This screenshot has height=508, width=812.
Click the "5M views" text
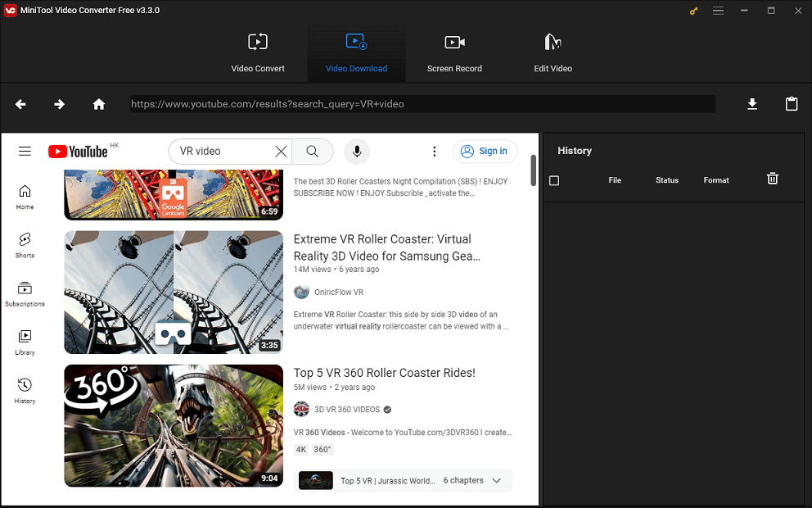[x=310, y=388]
